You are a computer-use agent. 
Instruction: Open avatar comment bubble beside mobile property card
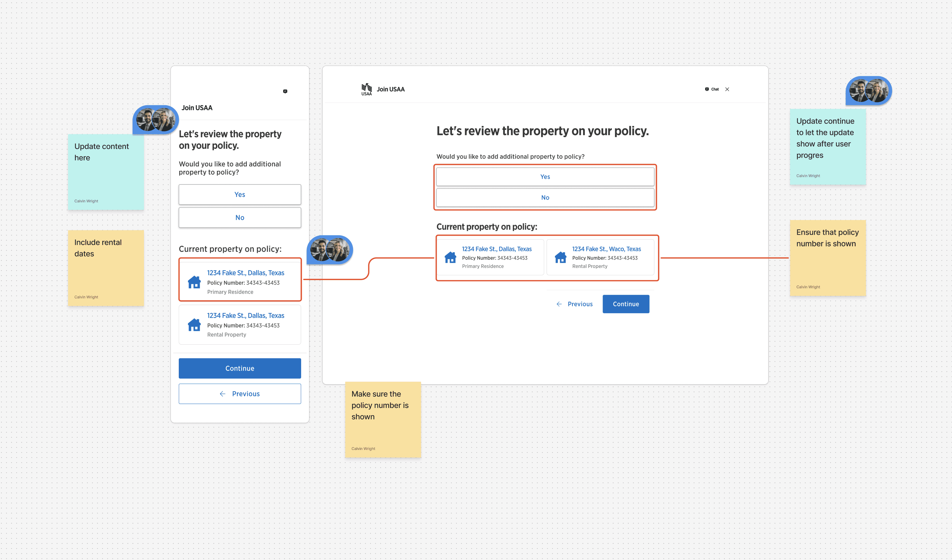329,250
